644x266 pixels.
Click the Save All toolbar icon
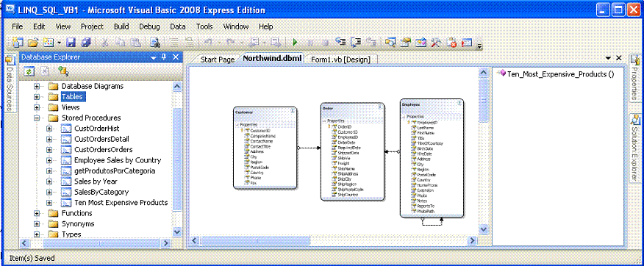point(86,42)
